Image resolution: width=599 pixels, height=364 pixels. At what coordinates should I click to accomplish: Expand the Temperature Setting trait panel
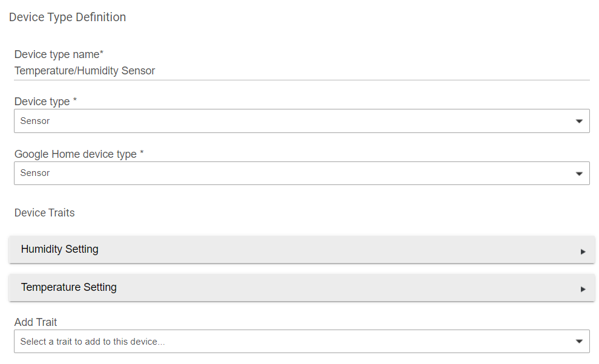point(301,288)
